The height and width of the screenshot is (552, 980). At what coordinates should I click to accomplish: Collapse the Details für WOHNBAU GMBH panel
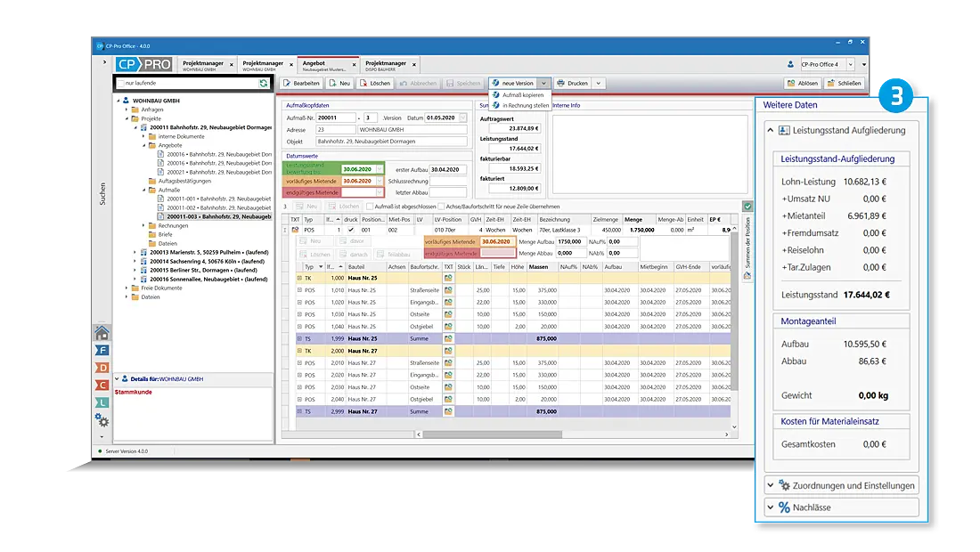click(117, 379)
